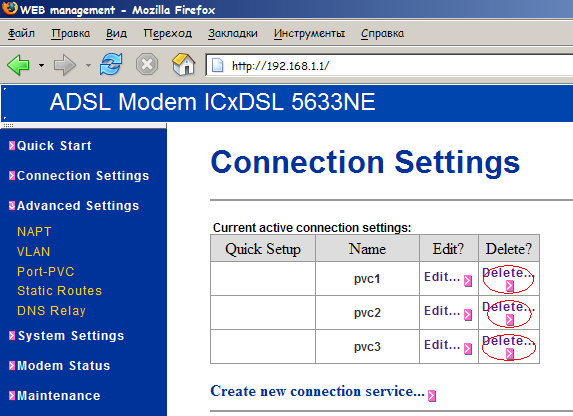The height and width of the screenshot is (416, 573).
Task: Open the Справка menu
Action: [382, 33]
